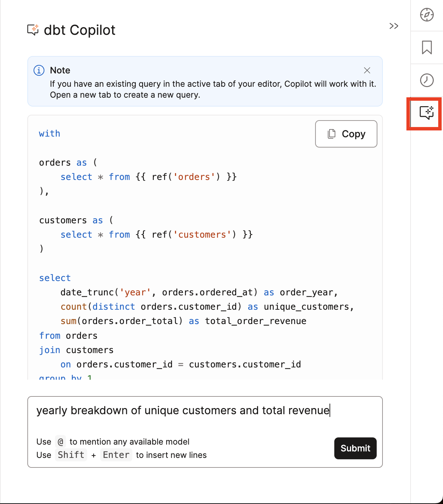Open the compass explore icon in sidebar
443x504 pixels.
click(427, 15)
